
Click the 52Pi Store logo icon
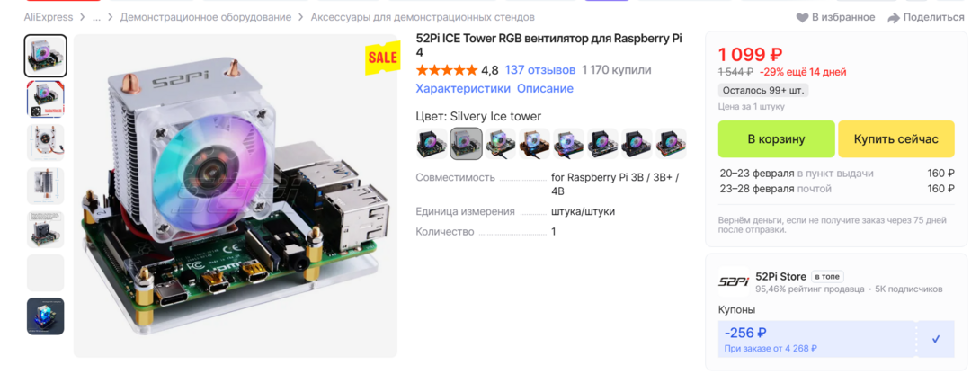(x=733, y=281)
